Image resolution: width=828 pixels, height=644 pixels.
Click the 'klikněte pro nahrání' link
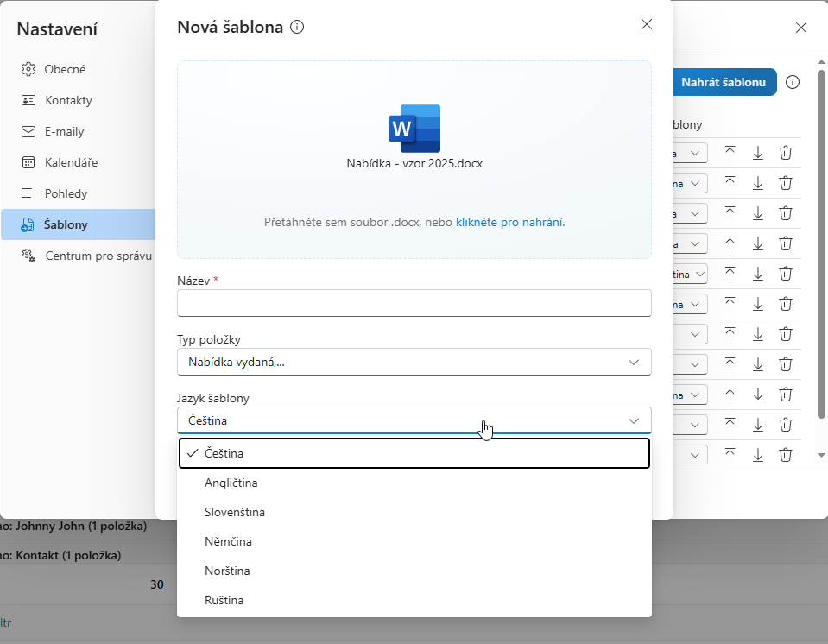[509, 222]
